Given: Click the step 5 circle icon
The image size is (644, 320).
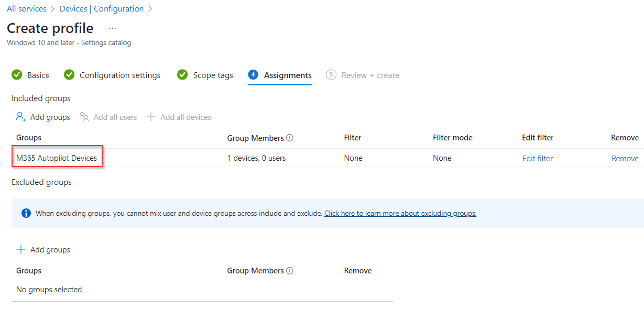Looking at the screenshot, I should [x=331, y=75].
